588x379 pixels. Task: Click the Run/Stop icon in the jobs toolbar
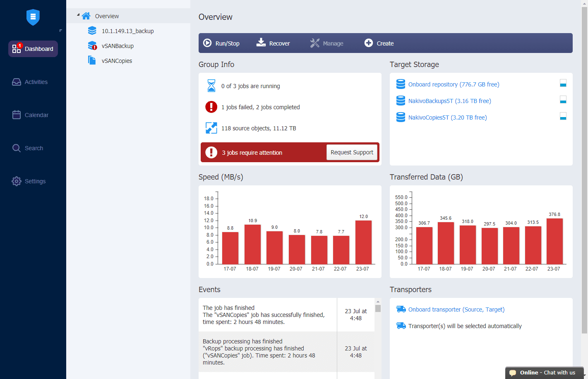(x=207, y=43)
